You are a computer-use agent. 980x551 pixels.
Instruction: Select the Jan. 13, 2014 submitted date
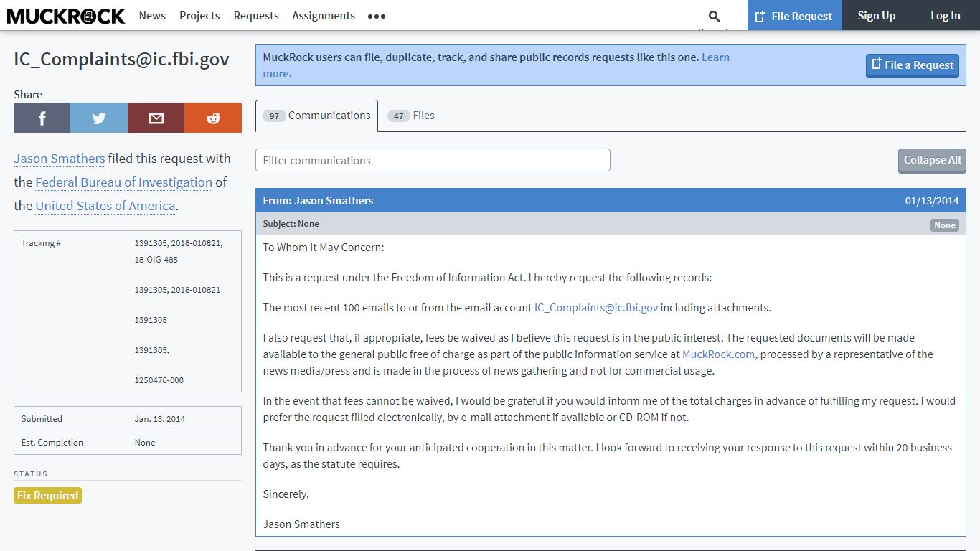point(159,419)
